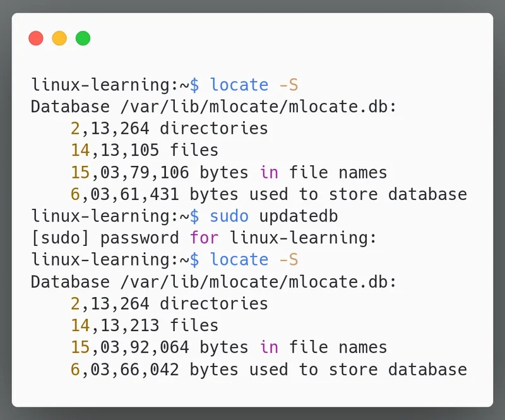This screenshot has width=505, height=420.
Task: Select the '14,13,213 files' output line
Action: click(x=145, y=325)
